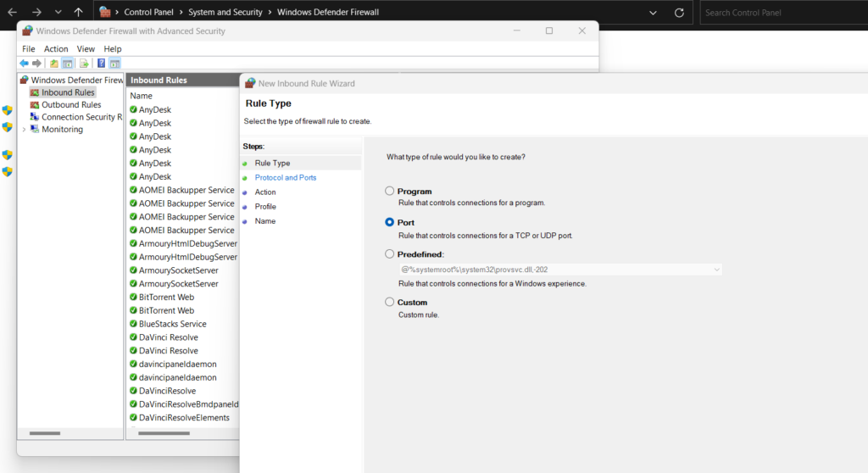This screenshot has height=473, width=868.
Task: Click the Advanced Security window title bar icon
Action: click(28, 31)
